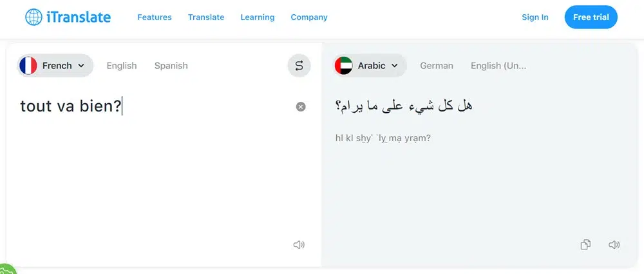Play audio of the French source text
This screenshot has width=644, height=274.
299,245
